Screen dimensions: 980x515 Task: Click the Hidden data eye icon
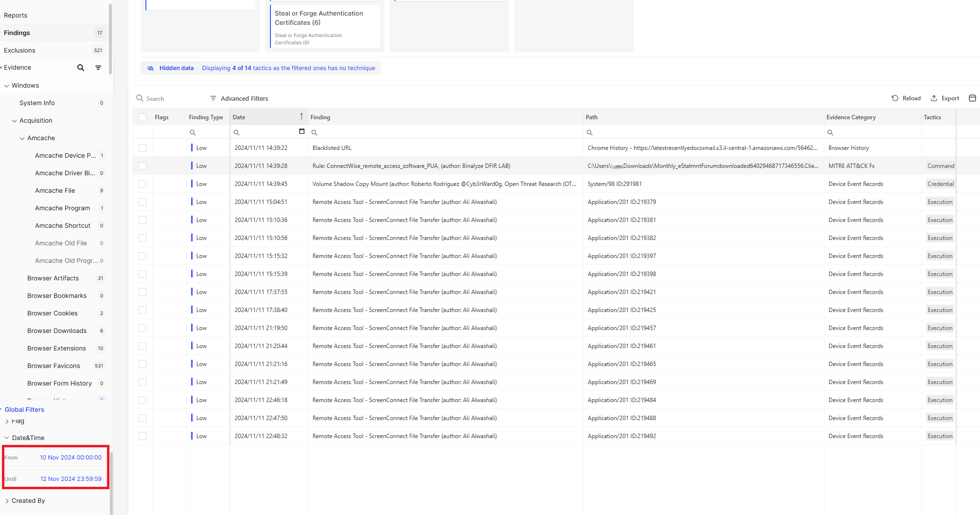151,68
